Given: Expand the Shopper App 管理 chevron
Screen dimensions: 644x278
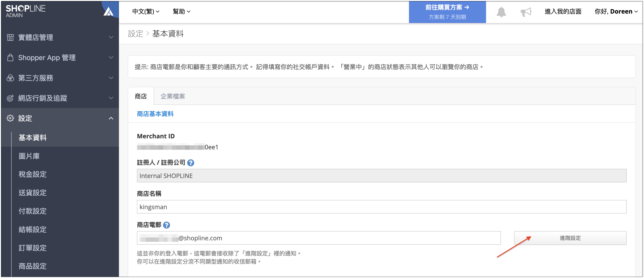Looking at the screenshot, I should pos(111,58).
